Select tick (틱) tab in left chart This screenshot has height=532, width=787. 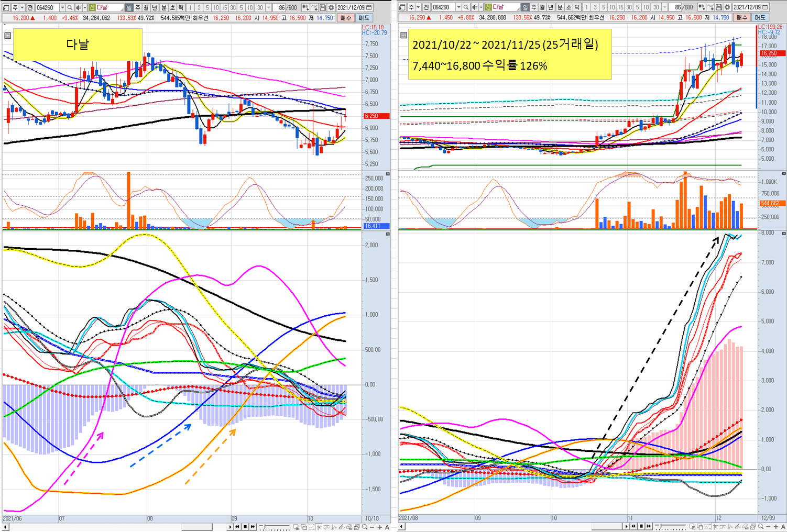181,7
